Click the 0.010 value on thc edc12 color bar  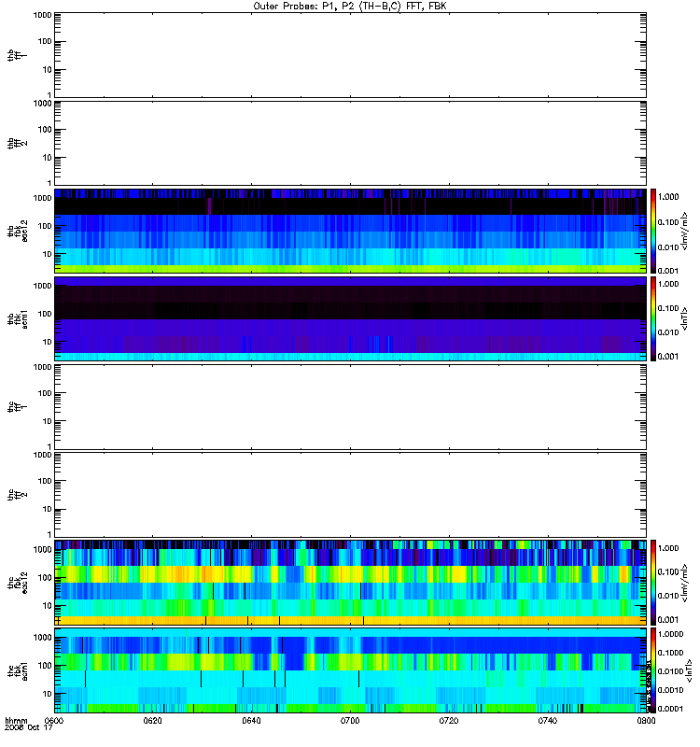click(x=668, y=596)
